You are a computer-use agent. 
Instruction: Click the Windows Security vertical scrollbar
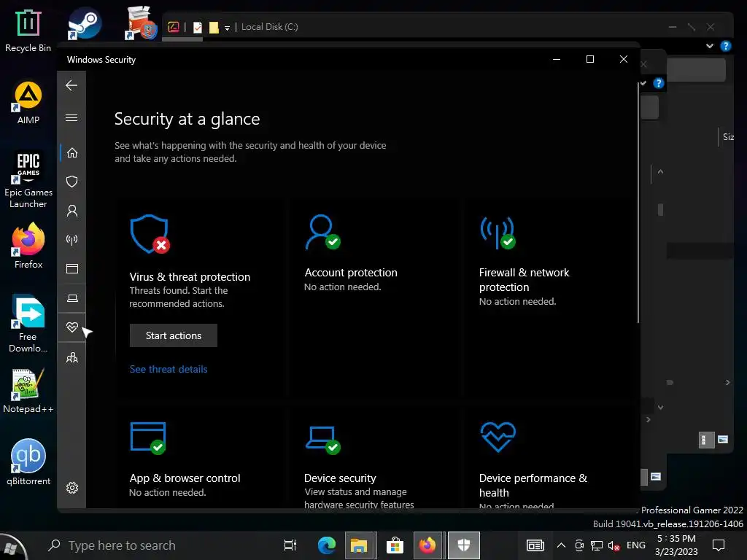[638, 203]
